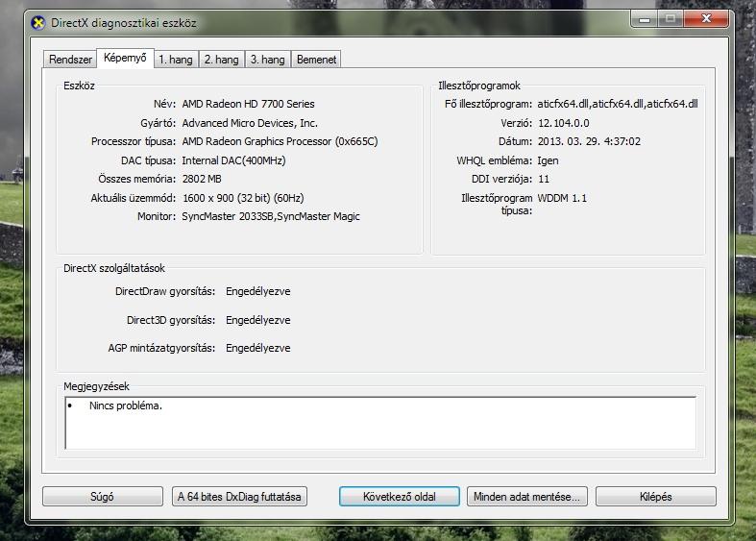The width and height of the screenshot is (756, 541).
Task: Open the 2. hang tab
Action: pos(222,60)
